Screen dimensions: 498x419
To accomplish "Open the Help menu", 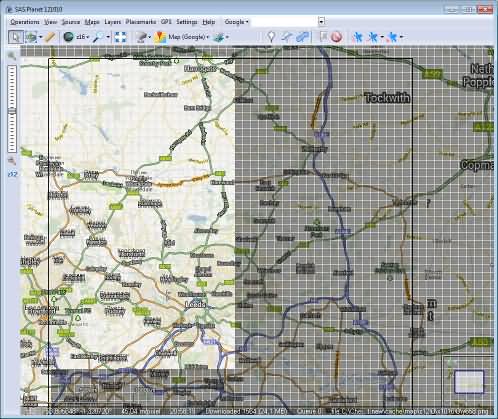I will 208,22.
